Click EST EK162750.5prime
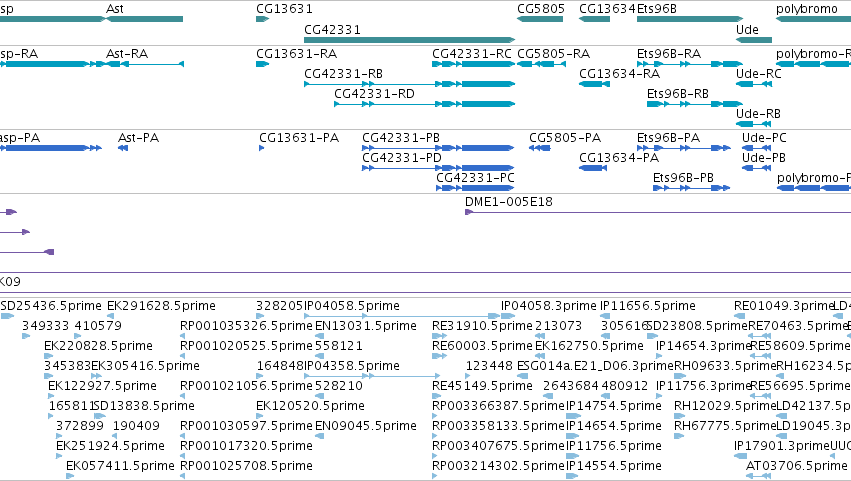The width and height of the screenshot is (851, 481). pyautogui.click(x=589, y=346)
